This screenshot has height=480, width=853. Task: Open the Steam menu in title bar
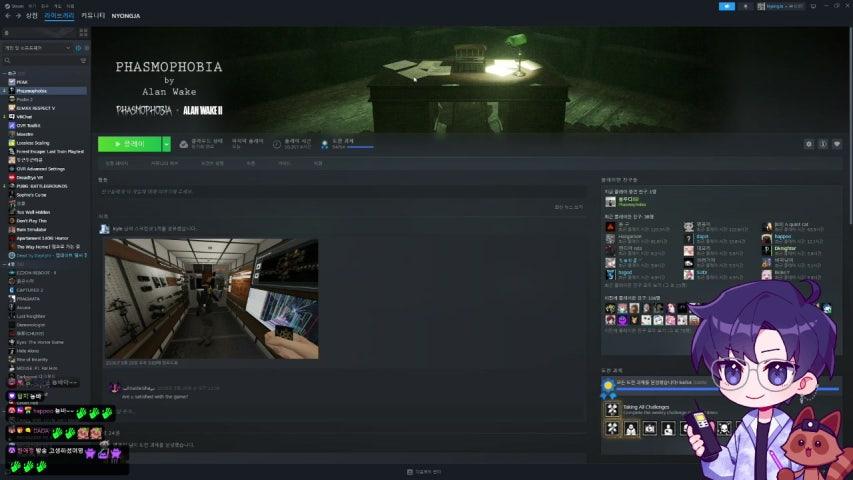coord(14,6)
